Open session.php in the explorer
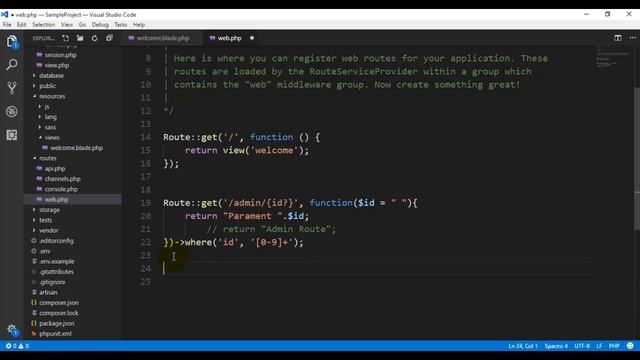The width and height of the screenshot is (640, 360). click(x=60, y=55)
